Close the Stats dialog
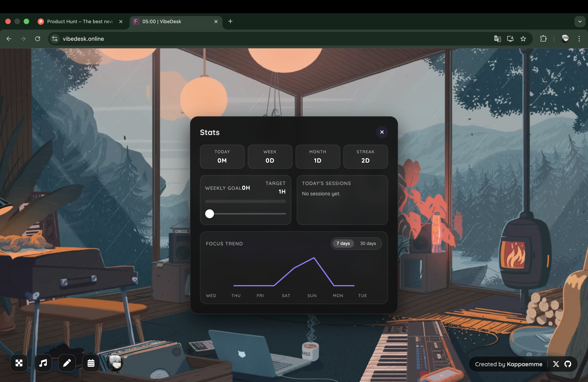The image size is (588, 382). pos(382,132)
